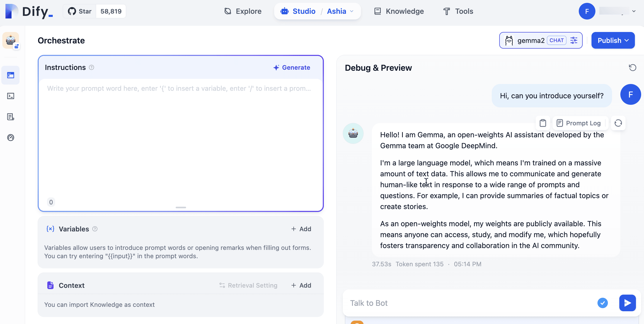Focus the Talk to Bot input field

click(x=468, y=303)
